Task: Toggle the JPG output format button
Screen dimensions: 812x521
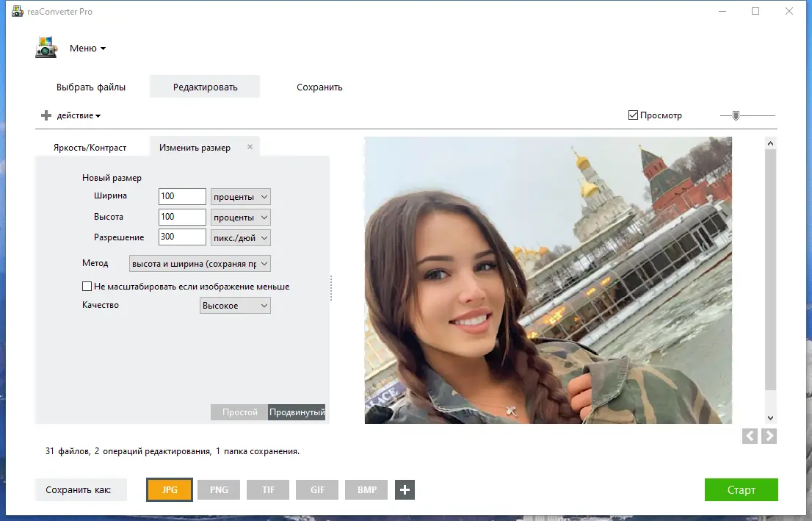Action: [x=169, y=489]
